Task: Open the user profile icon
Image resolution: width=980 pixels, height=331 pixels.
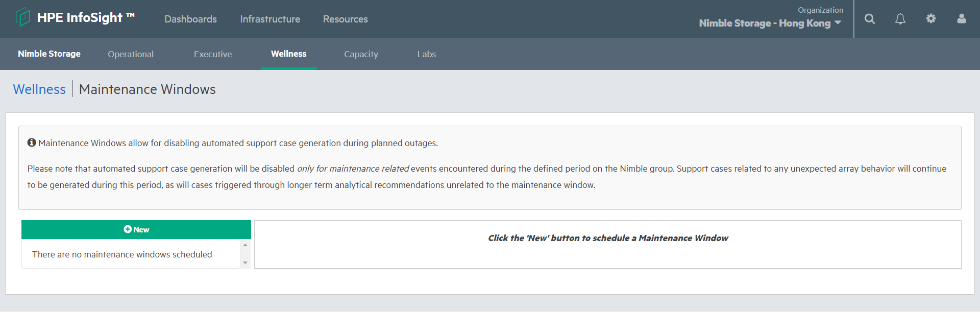Action: pos(962,19)
